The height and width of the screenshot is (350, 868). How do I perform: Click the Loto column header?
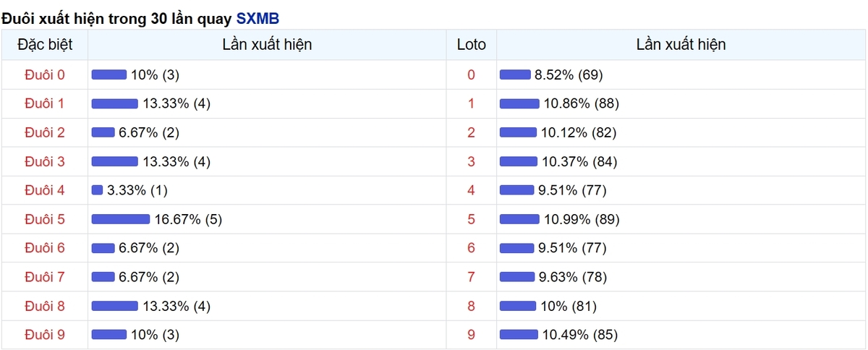472,45
